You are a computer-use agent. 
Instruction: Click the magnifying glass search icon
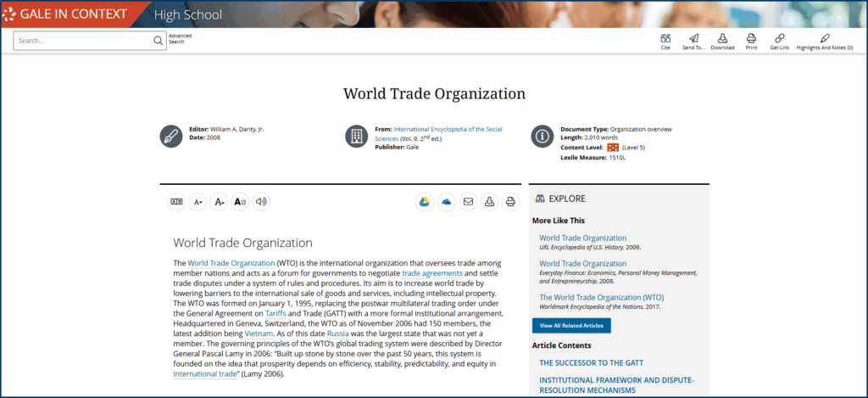coord(159,41)
